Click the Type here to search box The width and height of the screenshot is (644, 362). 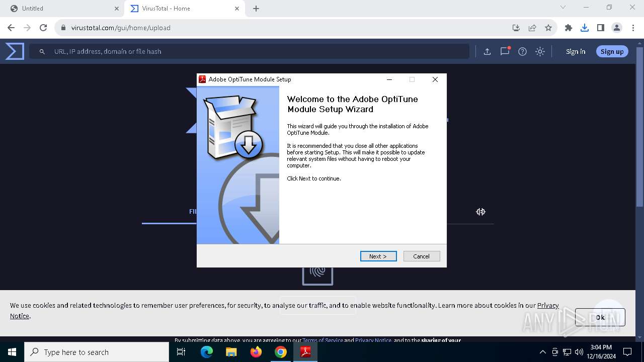coord(97,352)
